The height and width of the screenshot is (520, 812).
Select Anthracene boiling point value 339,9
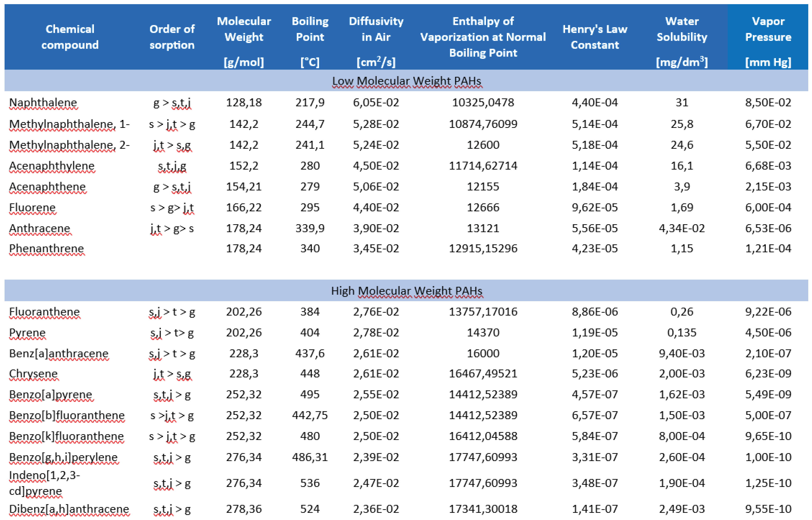click(x=310, y=228)
